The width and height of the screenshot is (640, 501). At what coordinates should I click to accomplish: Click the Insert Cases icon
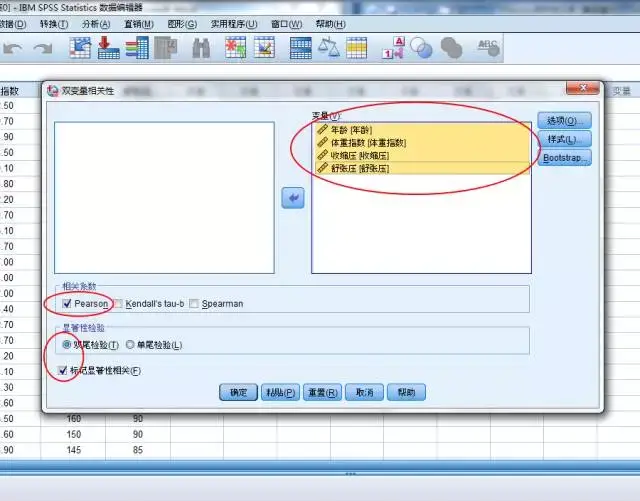(236, 48)
